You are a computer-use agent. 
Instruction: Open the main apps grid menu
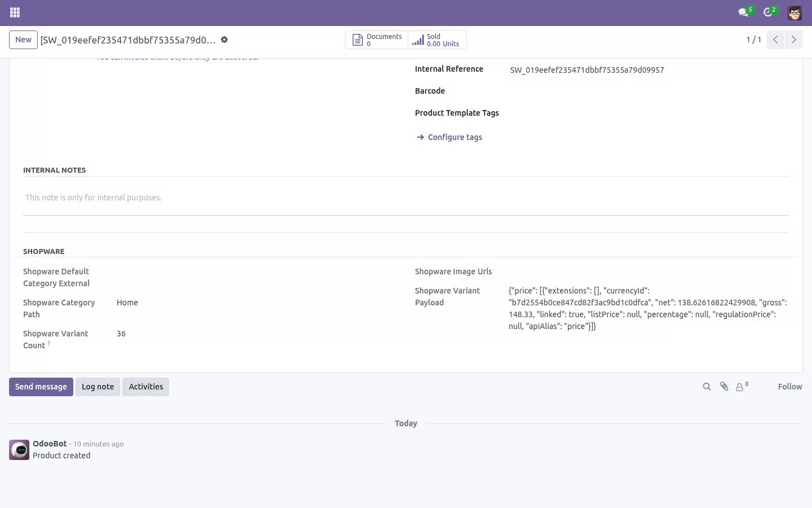(x=15, y=12)
